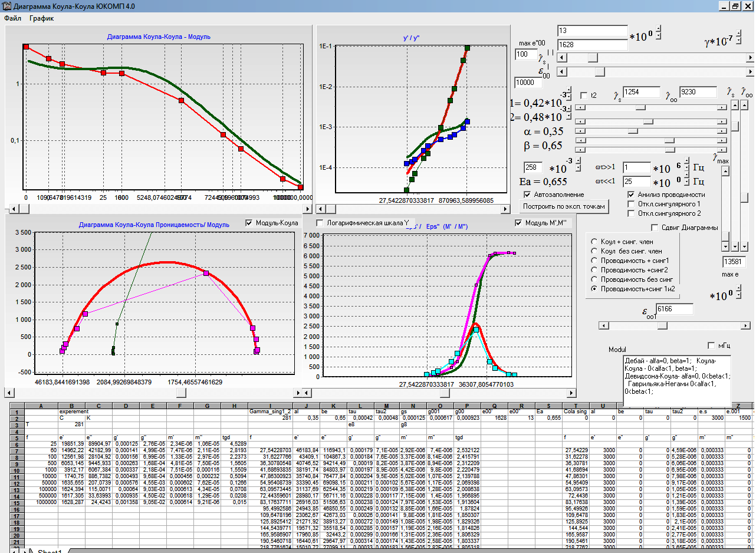Screen dimensions: 756x553
Task: Enable the t2 checkbox
Action: coord(584,95)
